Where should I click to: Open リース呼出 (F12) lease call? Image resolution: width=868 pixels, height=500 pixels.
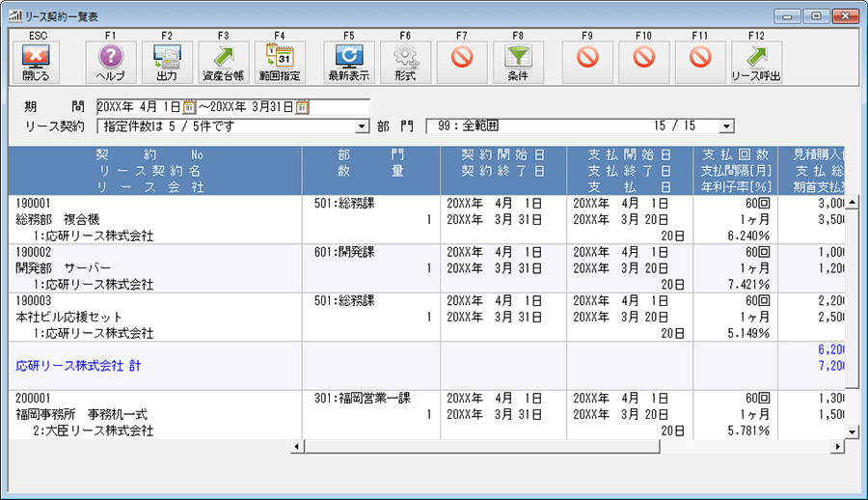tap(757, 62)
